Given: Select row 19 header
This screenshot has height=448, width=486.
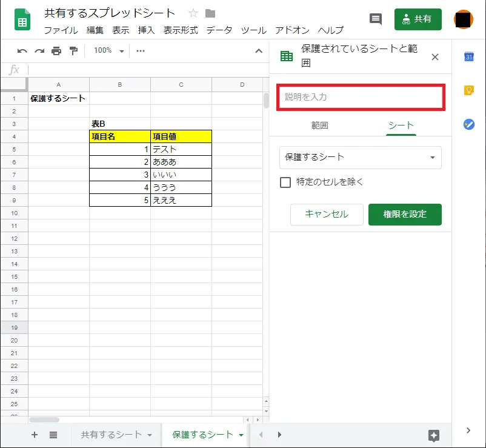Looking at the screenshot, I should [15, 328].
